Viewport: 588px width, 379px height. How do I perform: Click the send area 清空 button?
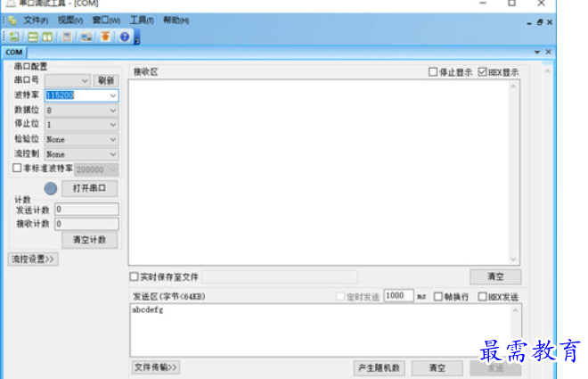tap(437, 367)
